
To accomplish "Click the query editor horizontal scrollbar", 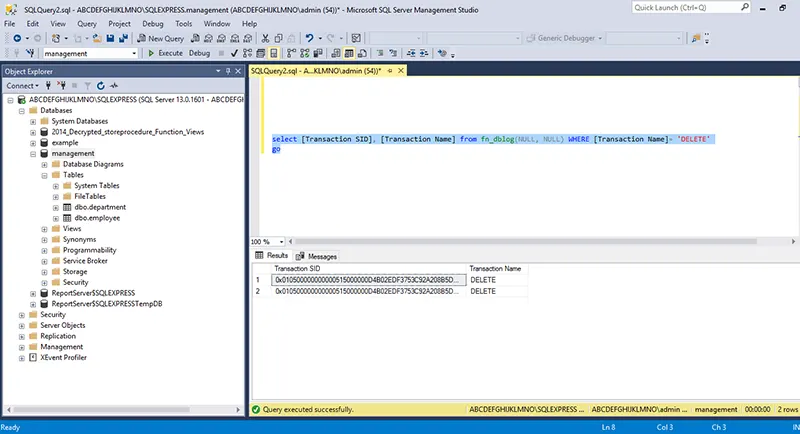I will pyautogui.click(x=526, y=242).
